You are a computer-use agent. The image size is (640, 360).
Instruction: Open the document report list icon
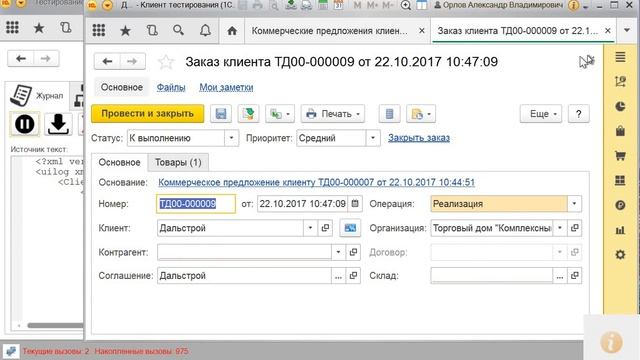pyautogui.click(x=389, y=113)
